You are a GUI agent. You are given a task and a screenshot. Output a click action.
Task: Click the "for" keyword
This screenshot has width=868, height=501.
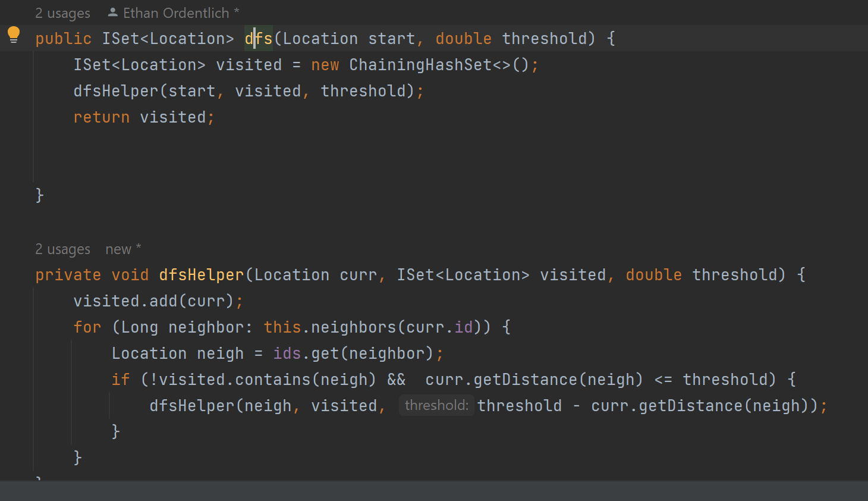point(87,327)
